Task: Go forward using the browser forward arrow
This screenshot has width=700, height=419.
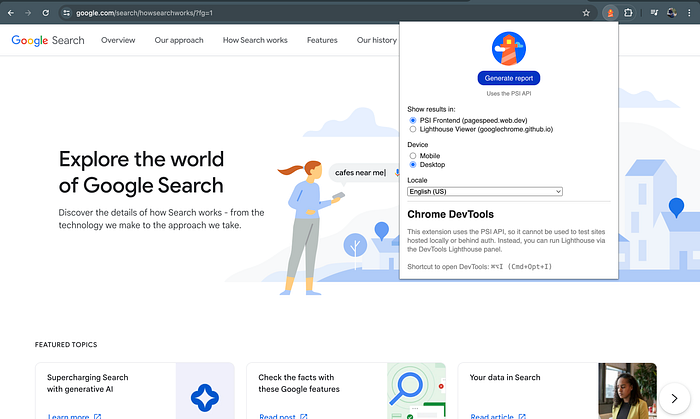Action: coord(28,13)
